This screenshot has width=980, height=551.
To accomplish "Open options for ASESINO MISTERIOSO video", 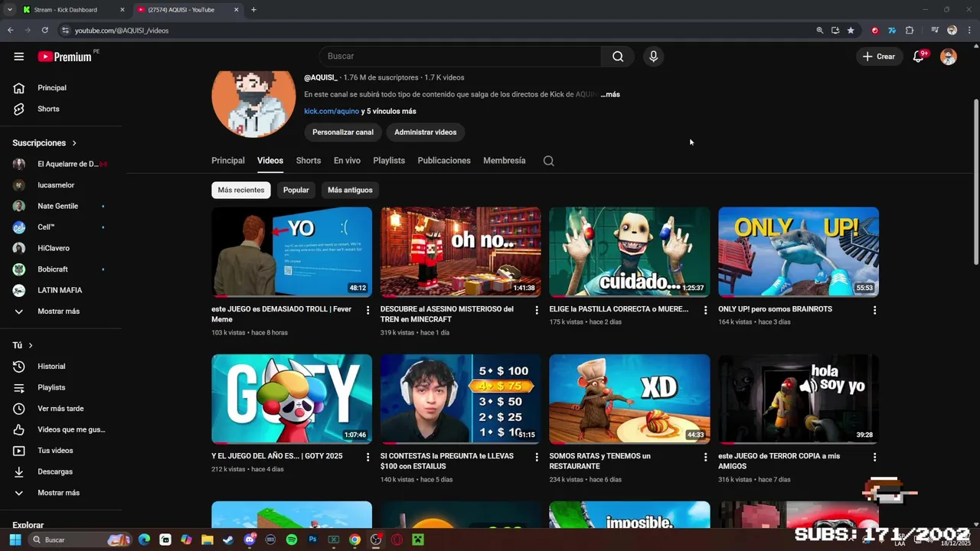I will (x=537, y=310).
